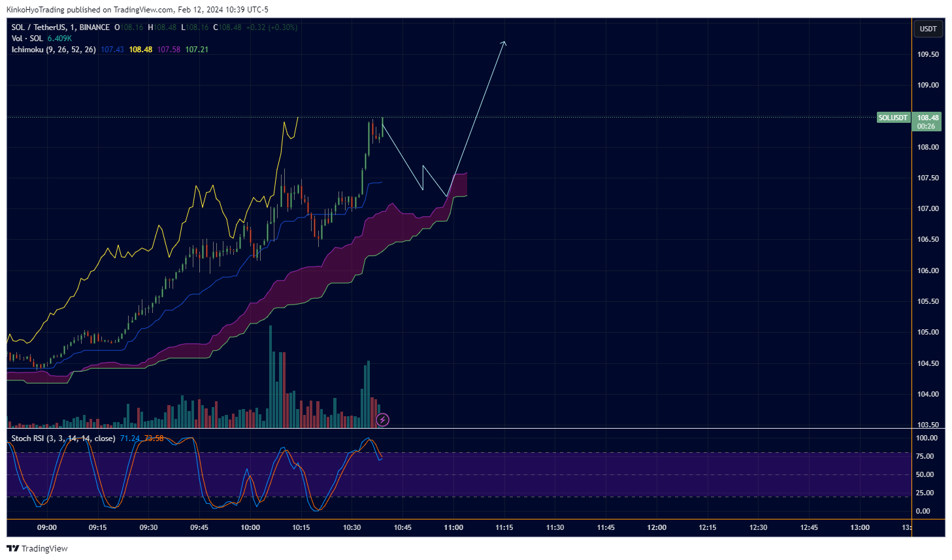Viewport: 952px width, 560px height.
Task: Click the 105.50 price axis label
Action: pyautogui.click(x=928, y=301)
